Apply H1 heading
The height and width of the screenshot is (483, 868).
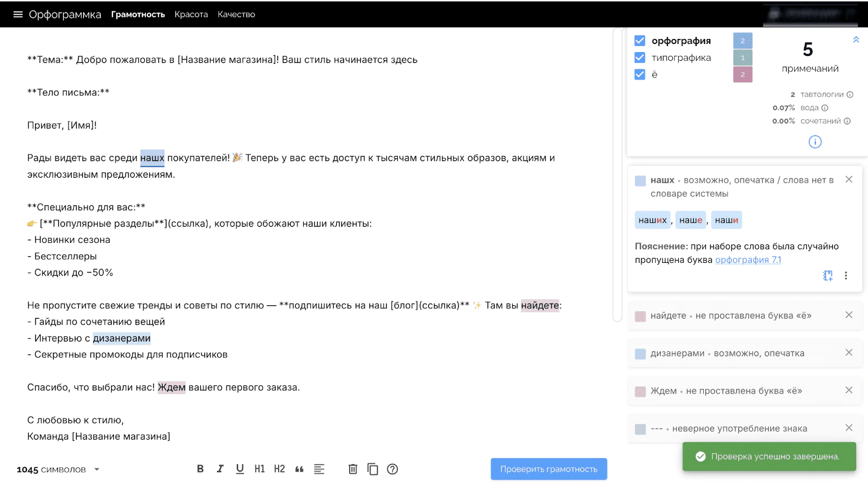[260, 469]
